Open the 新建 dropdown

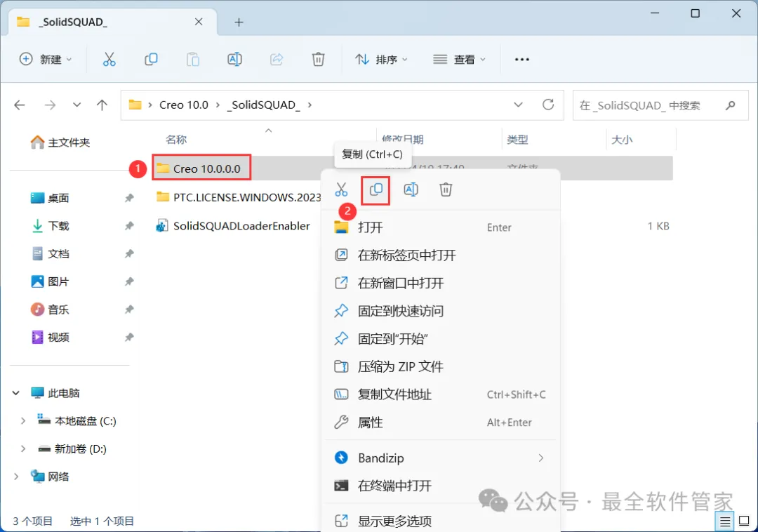click(46, 60)
